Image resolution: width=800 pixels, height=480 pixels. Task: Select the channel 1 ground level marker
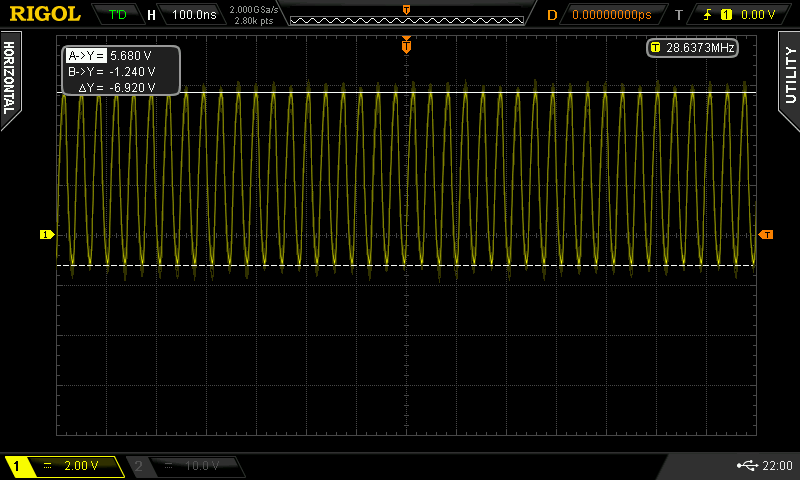(x=46, y=235)
